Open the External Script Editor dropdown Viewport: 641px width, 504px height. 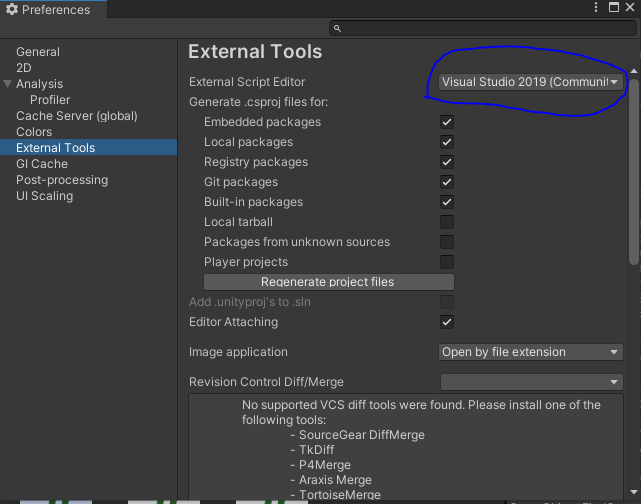pos(531,82)
